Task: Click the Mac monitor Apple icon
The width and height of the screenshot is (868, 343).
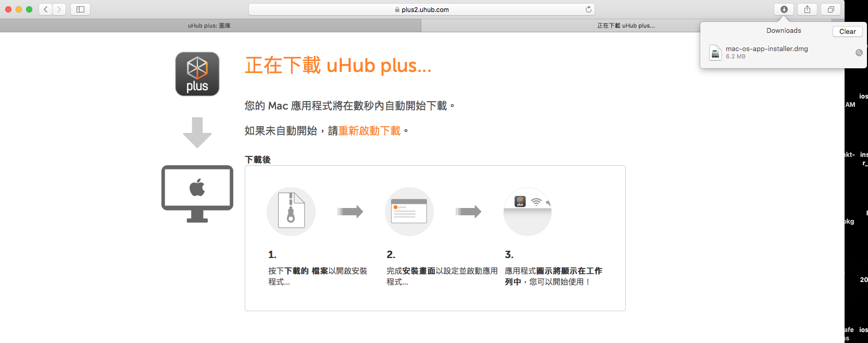Action: point(197,194)
